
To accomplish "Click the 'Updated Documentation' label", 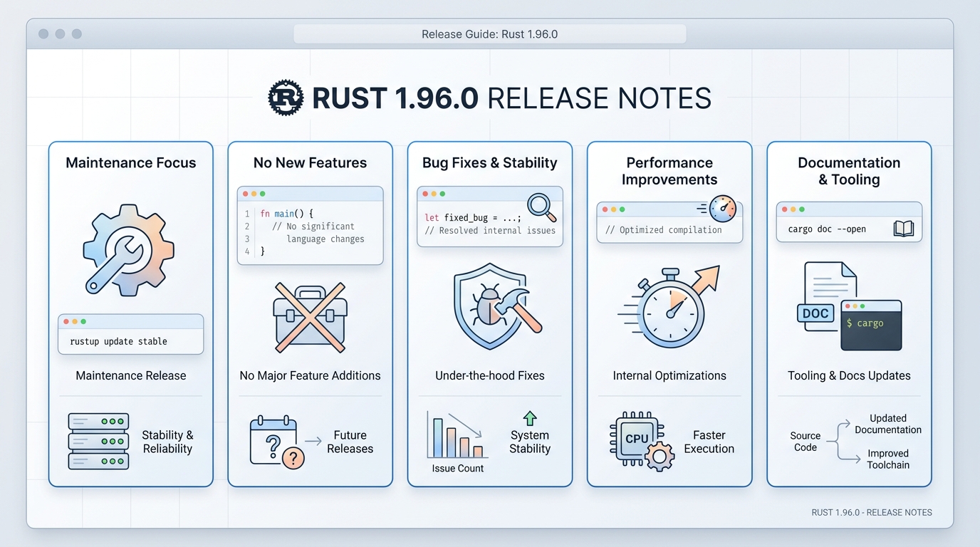I will point(888,424).
